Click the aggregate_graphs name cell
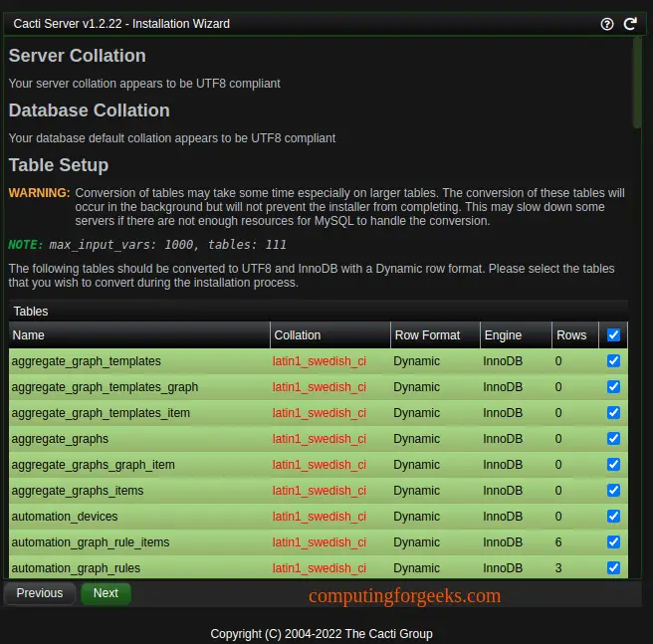The image size is (653, 644). coord(60,439)
